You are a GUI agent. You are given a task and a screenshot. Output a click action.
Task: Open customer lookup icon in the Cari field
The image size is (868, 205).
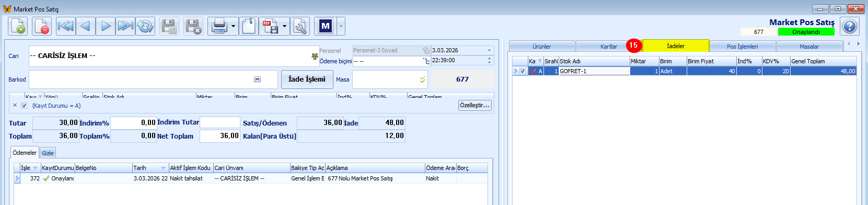tap(315, 56)
